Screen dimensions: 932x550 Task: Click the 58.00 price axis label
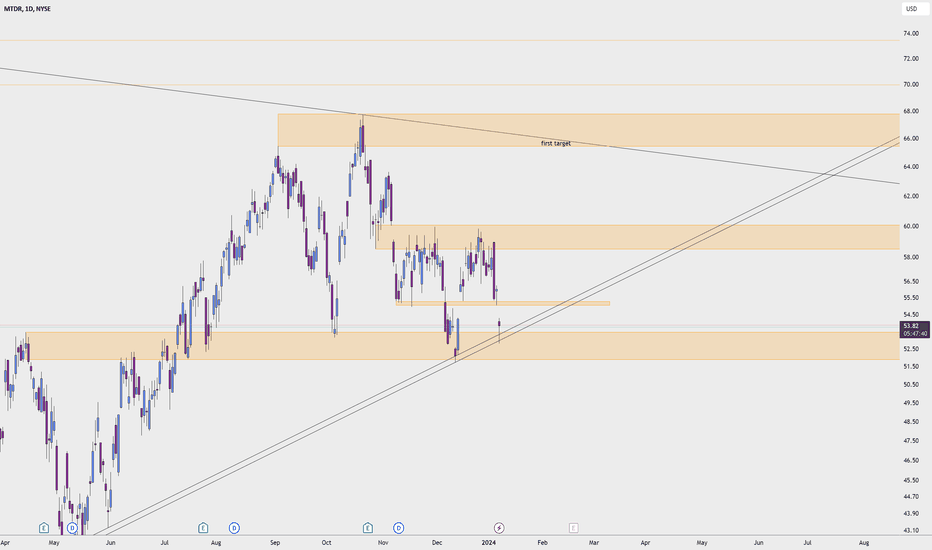click(911, 257)
